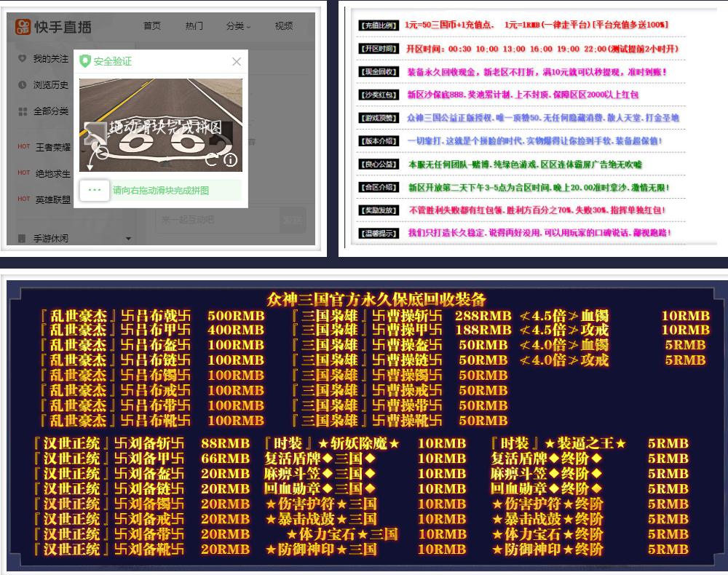Click the 【现金回收】 label
The image size is (728, 575).
tap(379, 71)
